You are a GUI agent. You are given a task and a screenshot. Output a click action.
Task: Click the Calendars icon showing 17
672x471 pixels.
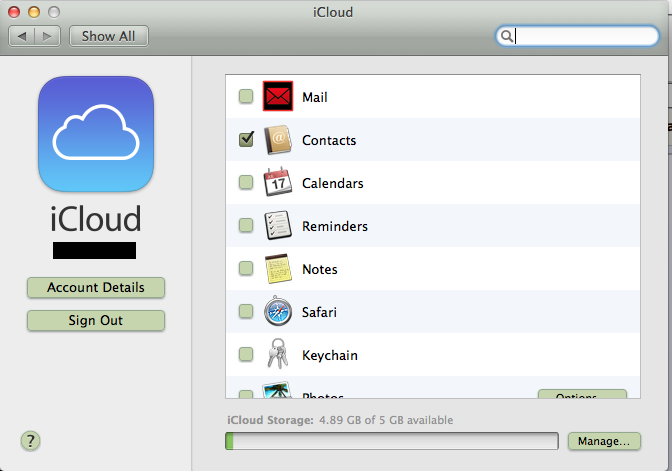click(278, 182)
